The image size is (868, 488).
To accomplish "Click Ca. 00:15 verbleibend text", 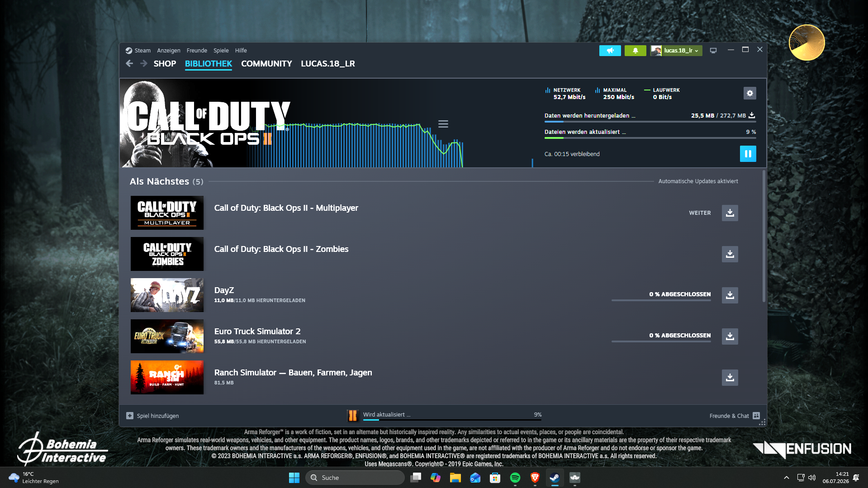I will 572,154.
